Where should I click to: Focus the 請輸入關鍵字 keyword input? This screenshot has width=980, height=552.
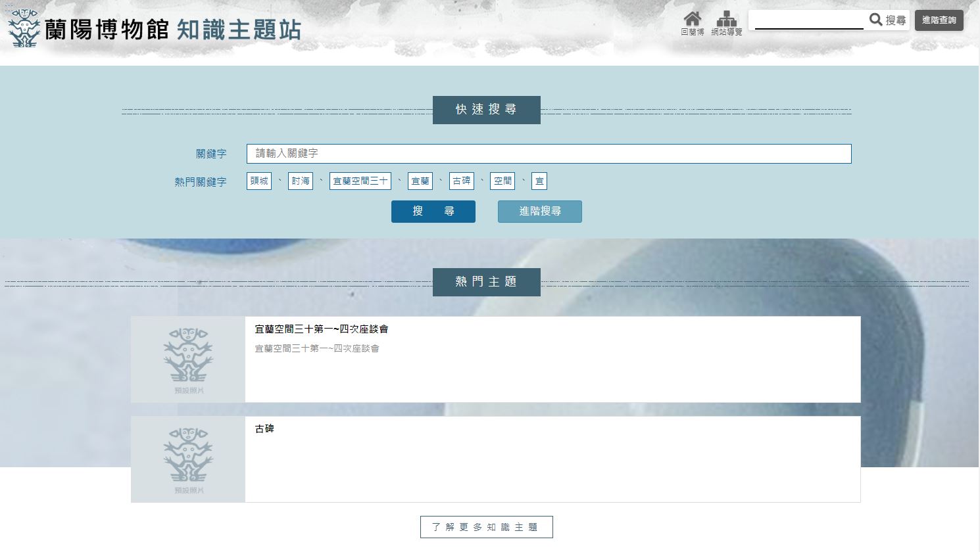click(549, 154)
